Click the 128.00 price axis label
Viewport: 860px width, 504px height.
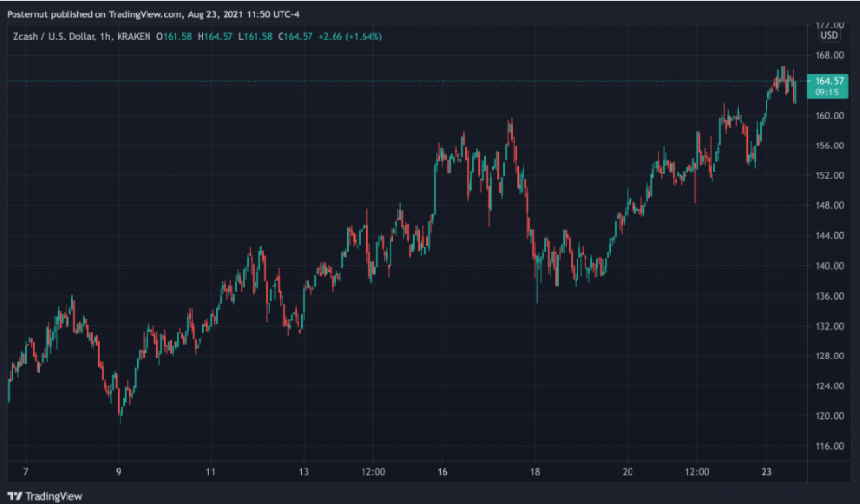pos(829,356)
